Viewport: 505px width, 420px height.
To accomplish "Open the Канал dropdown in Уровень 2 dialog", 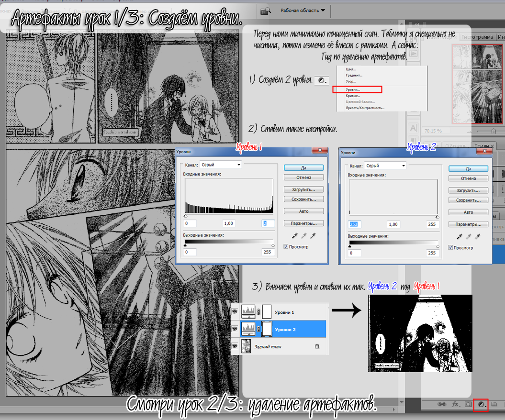I will point(385,166).
